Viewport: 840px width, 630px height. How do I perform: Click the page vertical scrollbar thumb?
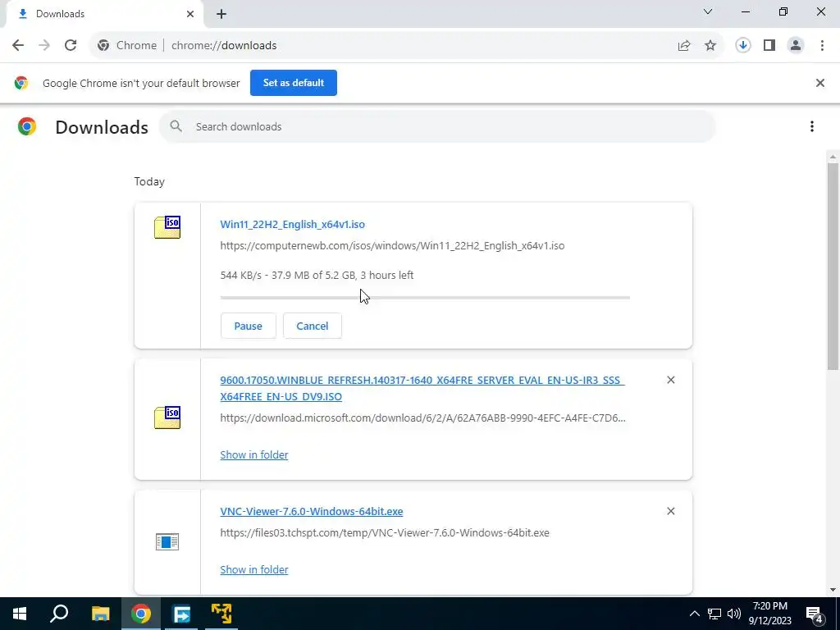point(833,267)
